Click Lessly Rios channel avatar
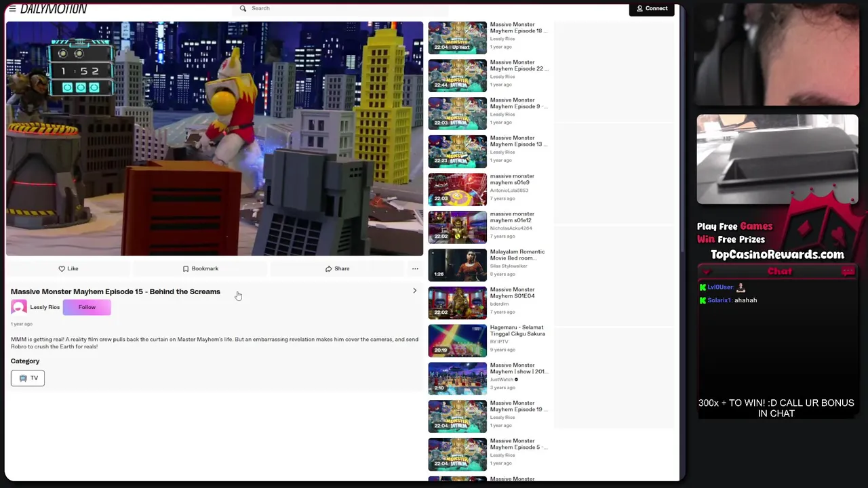This screenshot has height=488, width=868. click(x=19, y=307)
